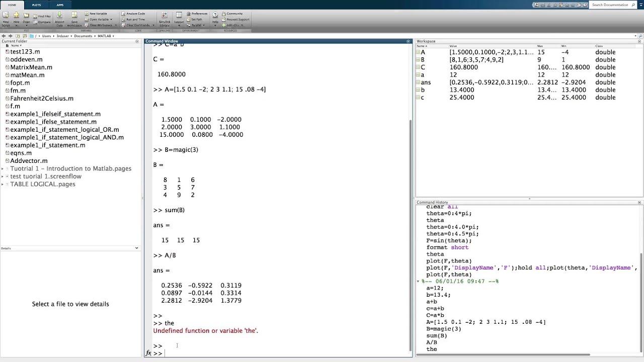644x362 pixels.
Task: Click Request Support
Action: pos(235,19)
